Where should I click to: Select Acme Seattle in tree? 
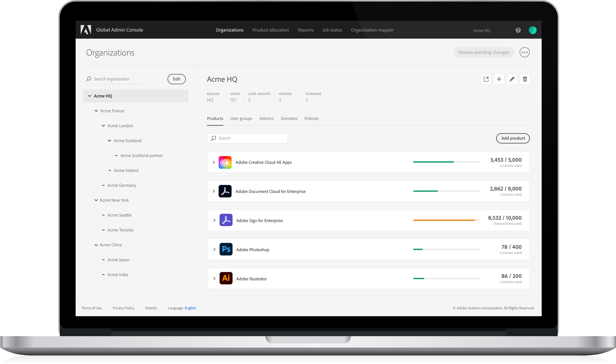pos(119,215)
